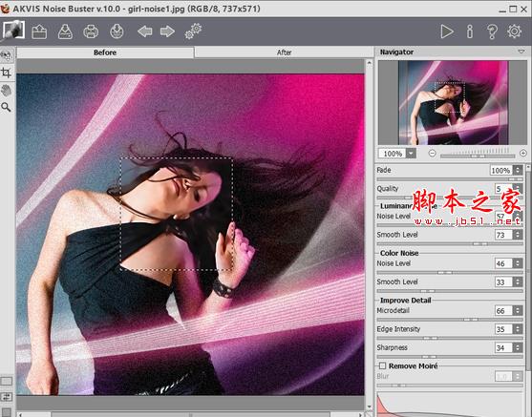Adjust the Luminance Smooth Level slider
The width and height of the screenshot is (532, 417).
click(x=450, y=243)
